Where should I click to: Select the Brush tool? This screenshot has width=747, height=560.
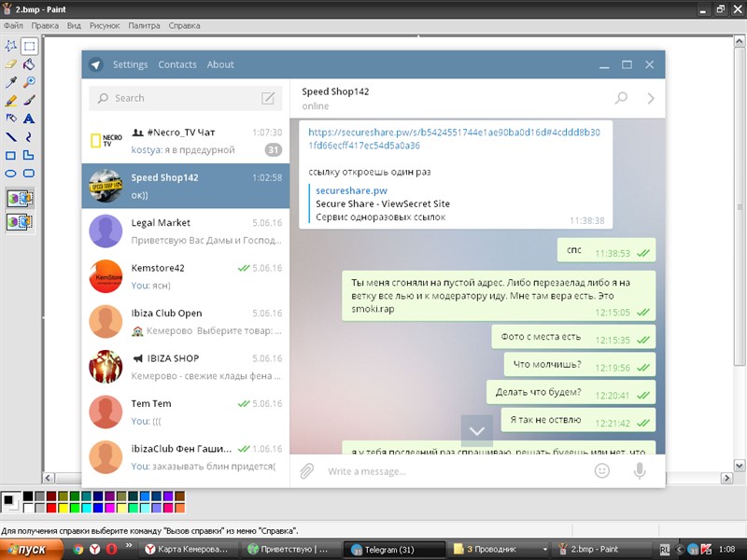(x=29, y=101)
